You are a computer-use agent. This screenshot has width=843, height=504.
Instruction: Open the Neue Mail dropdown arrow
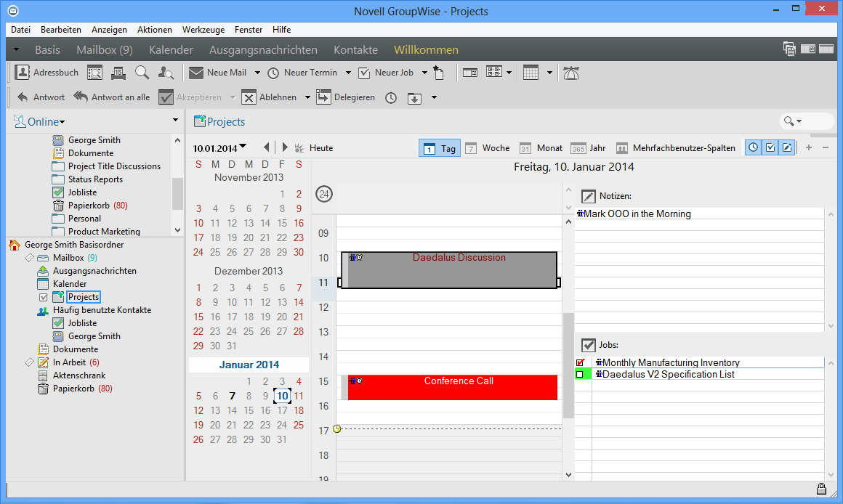[x=257, y=73]
